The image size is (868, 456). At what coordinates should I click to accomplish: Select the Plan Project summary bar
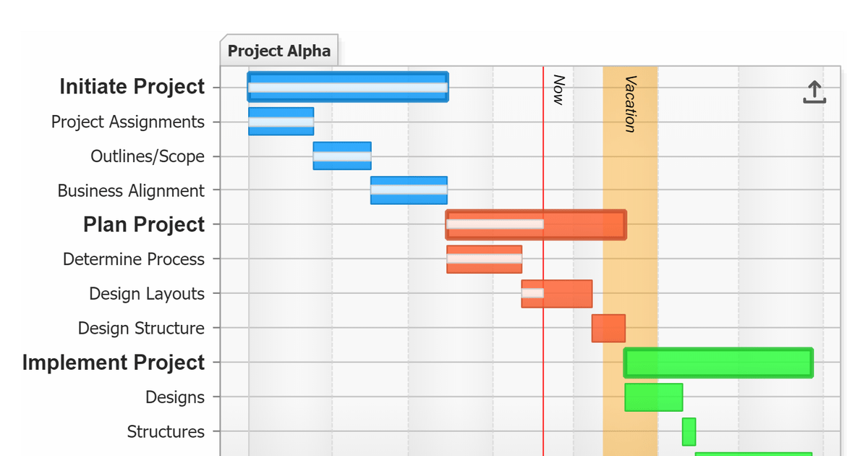point(535,224)
